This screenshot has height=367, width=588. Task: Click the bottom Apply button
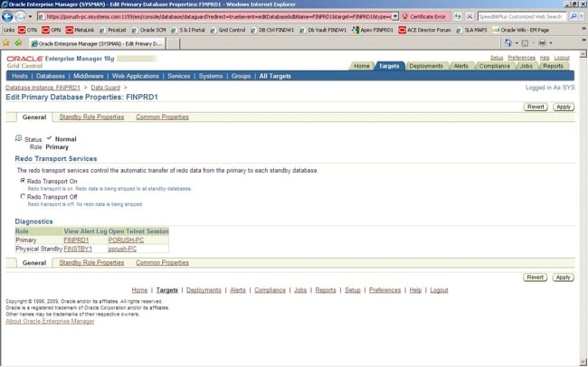(x=563, y=278)
